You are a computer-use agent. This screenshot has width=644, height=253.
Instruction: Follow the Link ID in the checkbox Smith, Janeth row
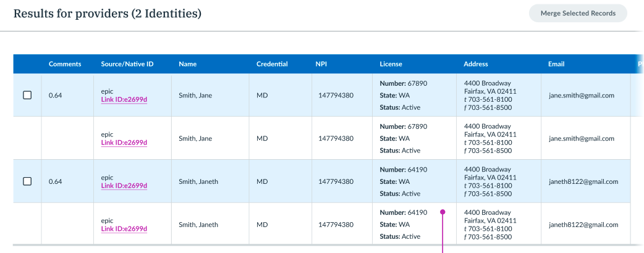tap(124, 186)
